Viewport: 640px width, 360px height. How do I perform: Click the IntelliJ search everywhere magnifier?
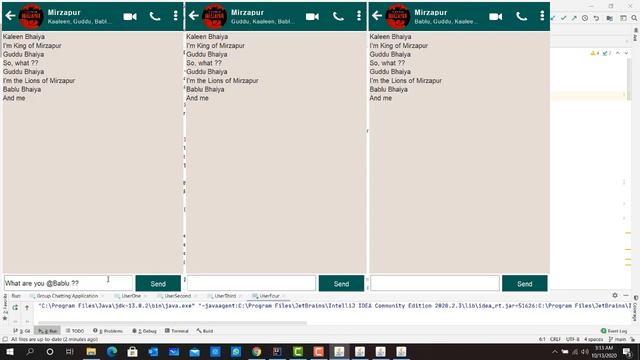tap(634, 18)
